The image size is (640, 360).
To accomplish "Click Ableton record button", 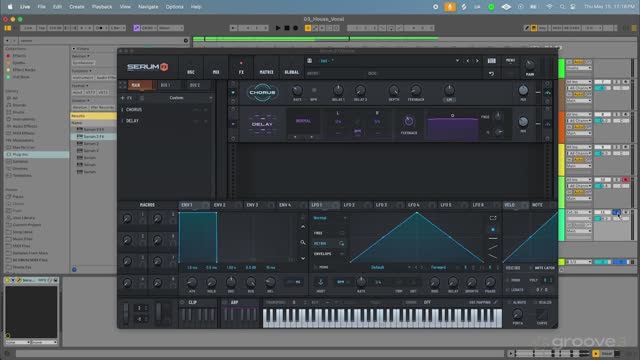I will (296, 28).
